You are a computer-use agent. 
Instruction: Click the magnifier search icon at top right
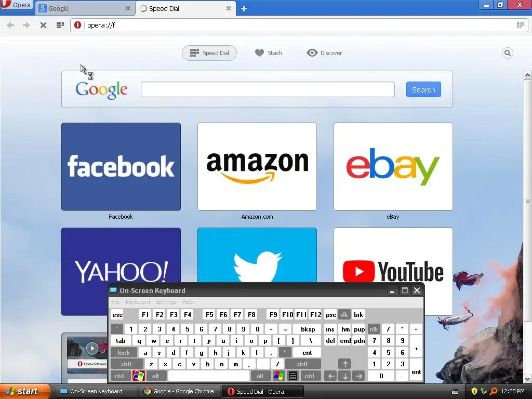point(507,53)
